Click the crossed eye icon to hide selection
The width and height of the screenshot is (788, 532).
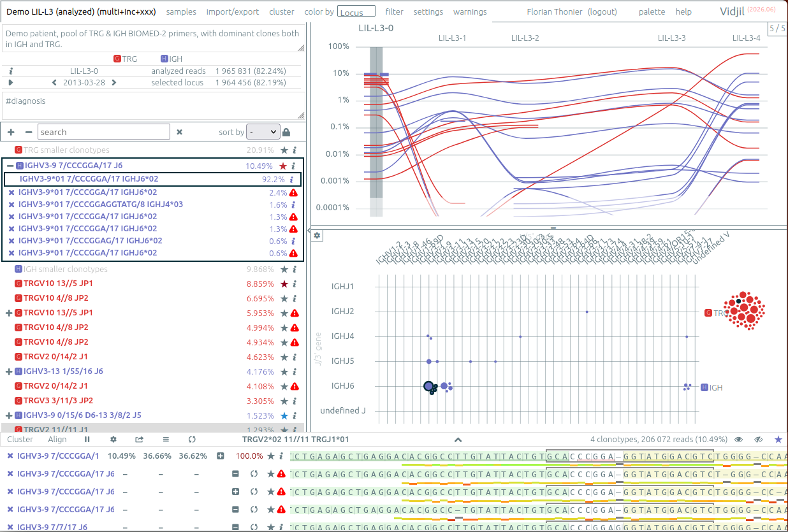pos(759,440)
